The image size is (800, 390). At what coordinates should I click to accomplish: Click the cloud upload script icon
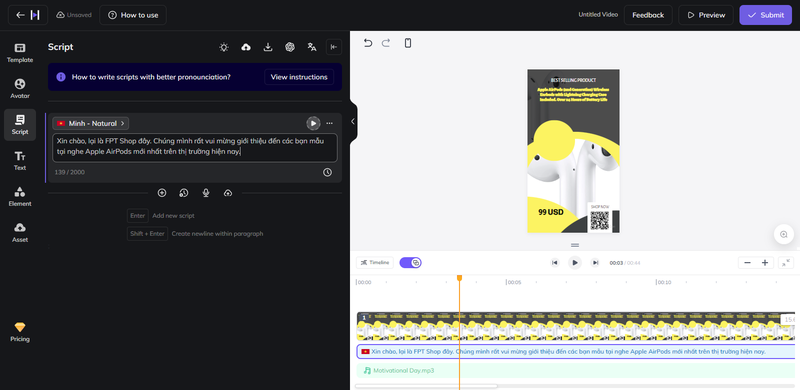pos(246,47)
